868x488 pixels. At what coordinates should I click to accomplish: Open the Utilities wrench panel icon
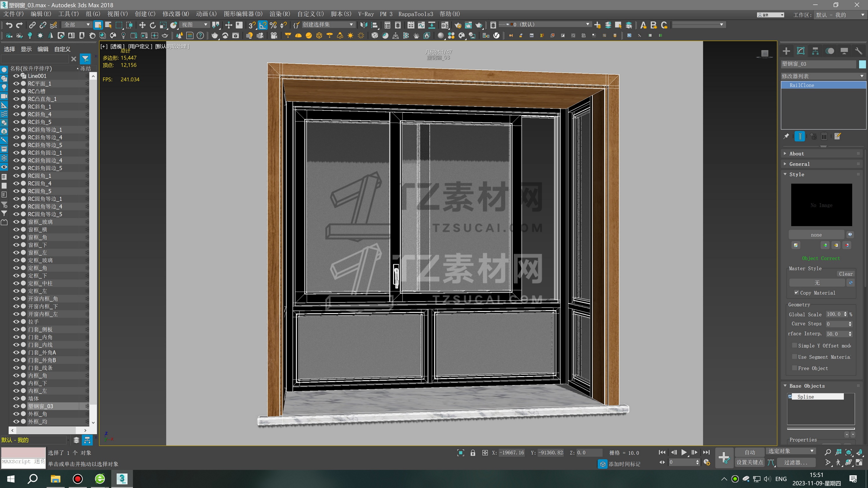[858, 51]
